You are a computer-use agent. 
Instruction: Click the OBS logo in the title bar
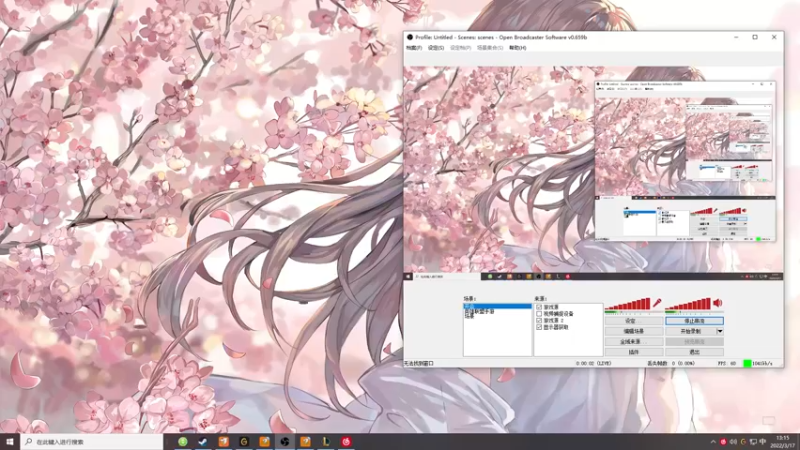point(410,37)
